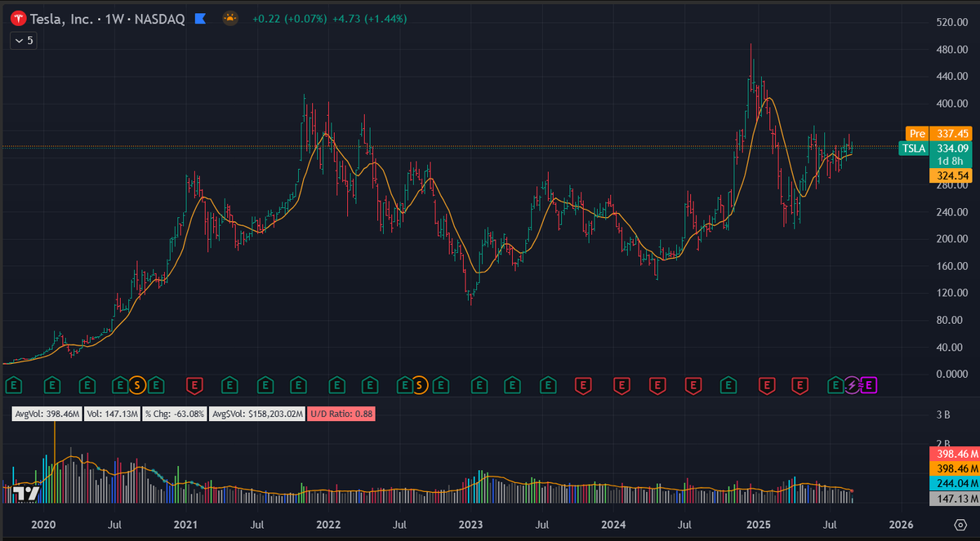Click the 1d 8h countdown label
Screen dimensions: 980x541
point(951,162)
